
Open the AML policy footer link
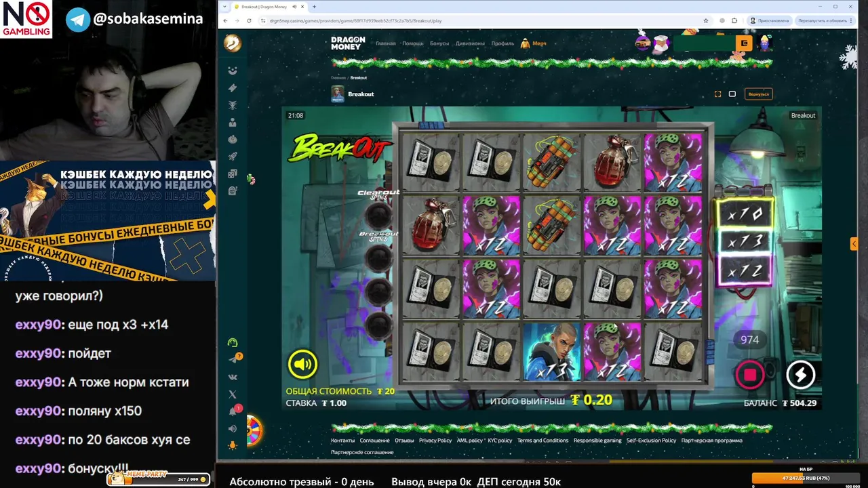pos(470,441)
